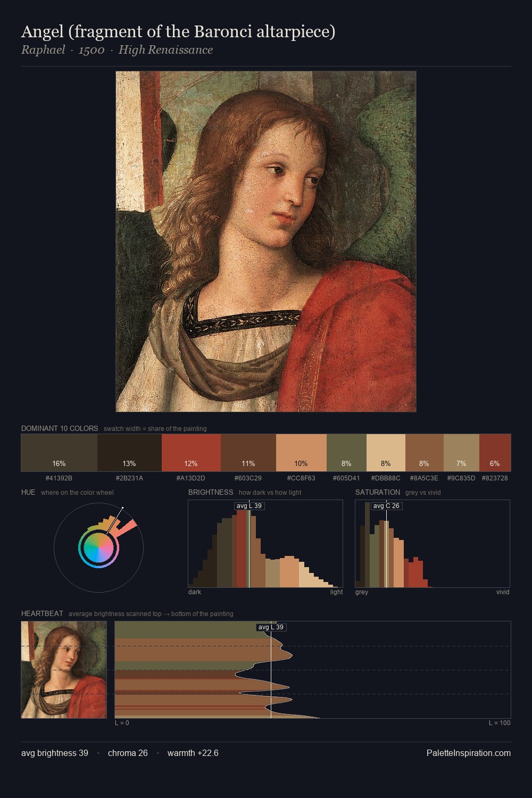Select the olive #605D41 swatch

coord(346,453)
